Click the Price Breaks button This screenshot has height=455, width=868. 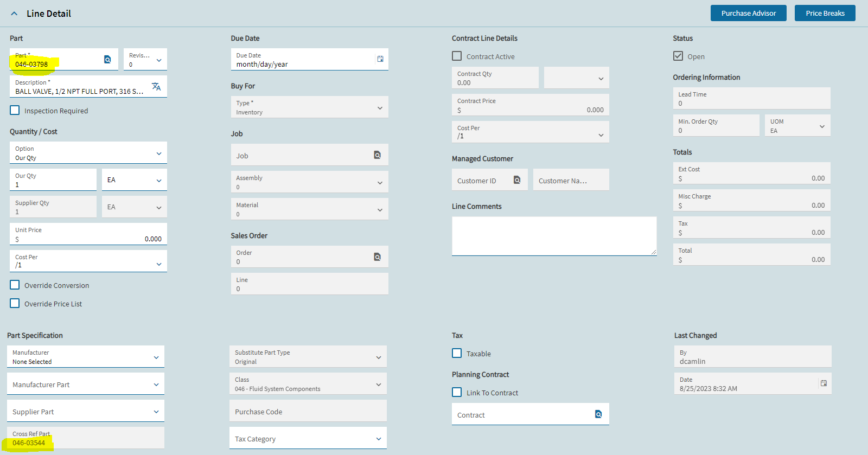[825, 14]
